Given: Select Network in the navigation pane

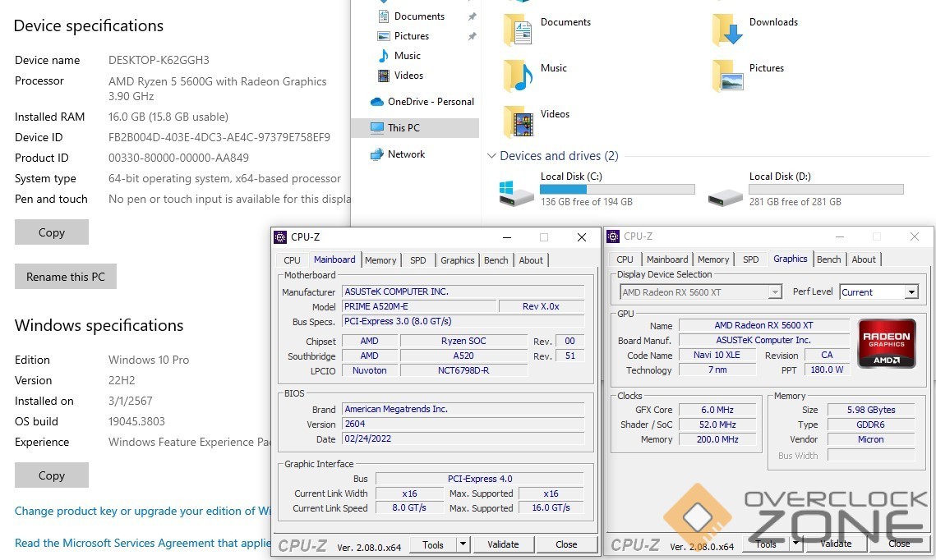Looking at the screenshot, I should pos(406,154).
